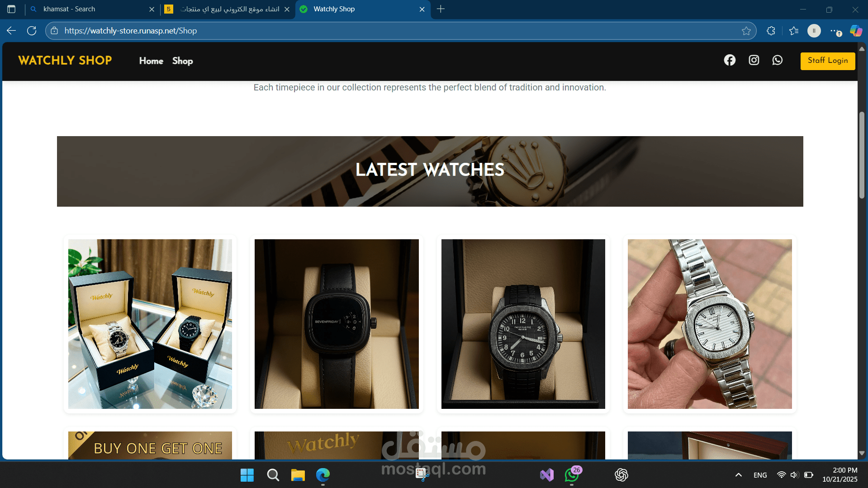Bookmark page with the star icon
The height and width of the screenshot is (488, 868).
click(x=746, y=31)
